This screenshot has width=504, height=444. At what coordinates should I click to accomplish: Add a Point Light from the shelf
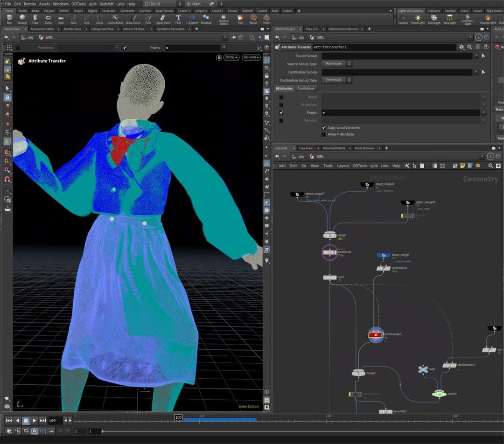(418, 19)
